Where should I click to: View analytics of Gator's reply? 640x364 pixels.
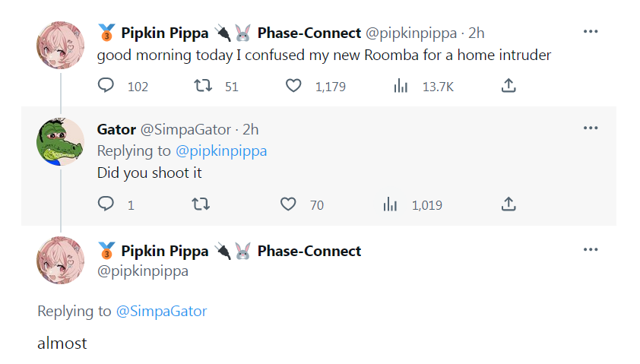[x=390, y=204]
